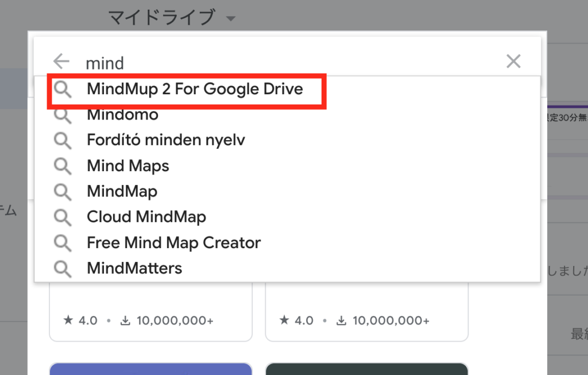Click the back arrow in search bar
This screenshot has height=375, width=588.
pos(61,61)
